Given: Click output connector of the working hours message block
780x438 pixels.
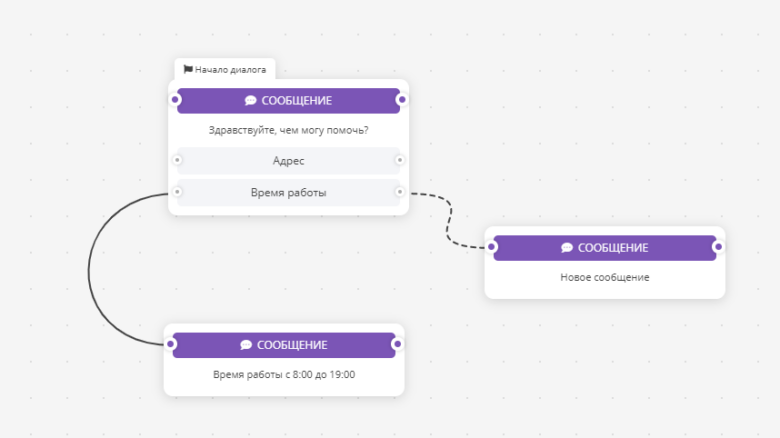Looking at the screenshot, I should click(397, 344).
